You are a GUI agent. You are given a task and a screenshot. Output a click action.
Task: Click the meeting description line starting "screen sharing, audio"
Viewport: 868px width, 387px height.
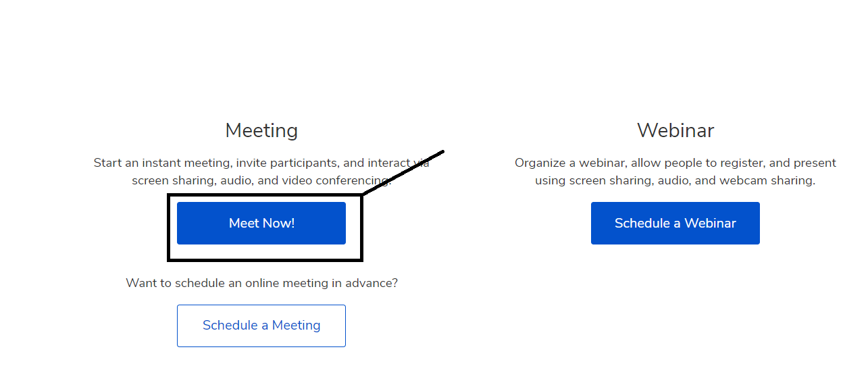click(260, 180)
